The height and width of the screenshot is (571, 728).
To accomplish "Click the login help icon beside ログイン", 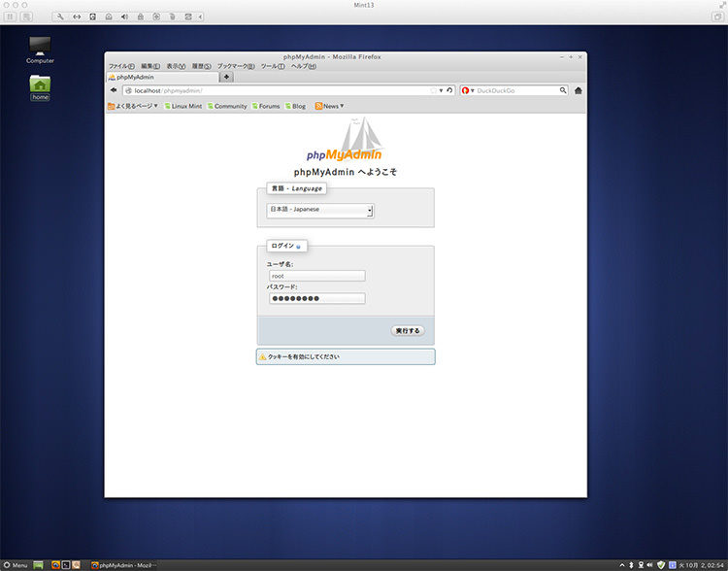I will click(298, 247).
